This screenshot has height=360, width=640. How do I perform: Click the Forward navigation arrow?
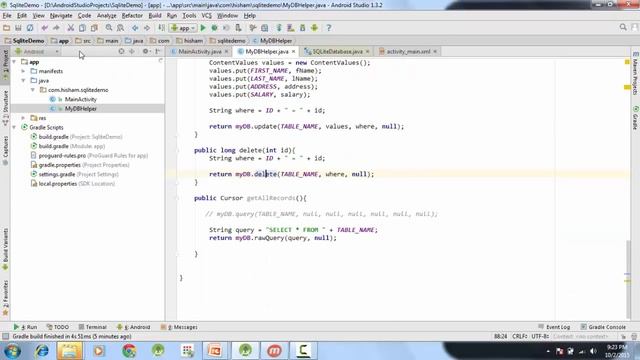[x=147, y=28]
